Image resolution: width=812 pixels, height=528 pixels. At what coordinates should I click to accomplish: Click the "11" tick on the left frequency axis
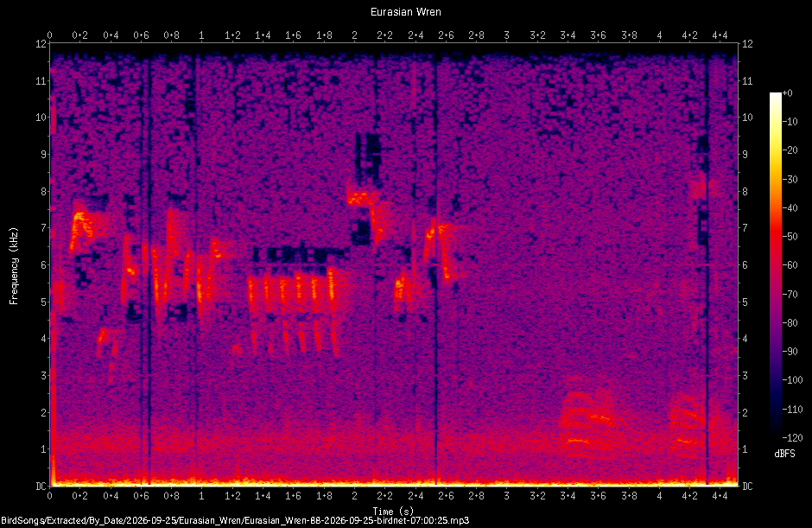(41, 81)
